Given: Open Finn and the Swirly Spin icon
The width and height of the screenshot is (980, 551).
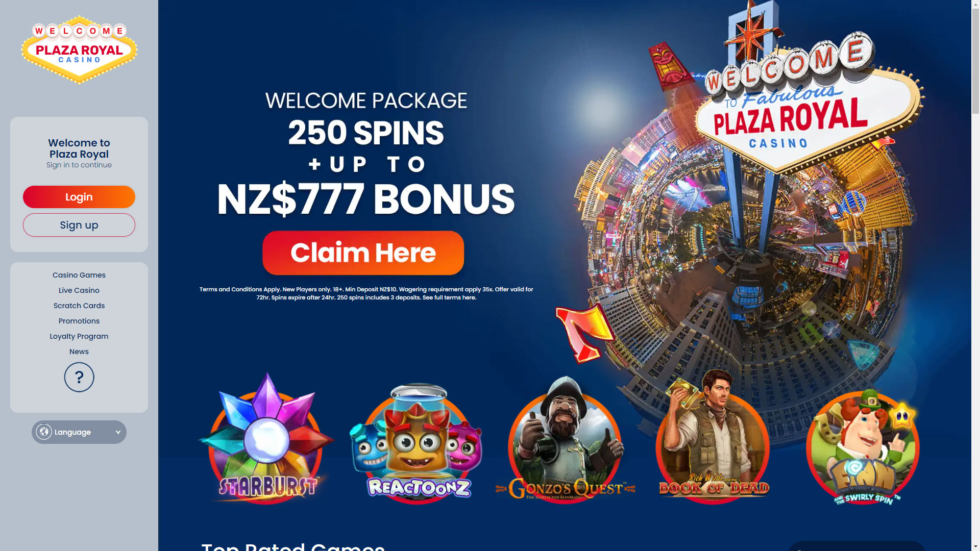Looking at the screenshot, I should [863, 446].
